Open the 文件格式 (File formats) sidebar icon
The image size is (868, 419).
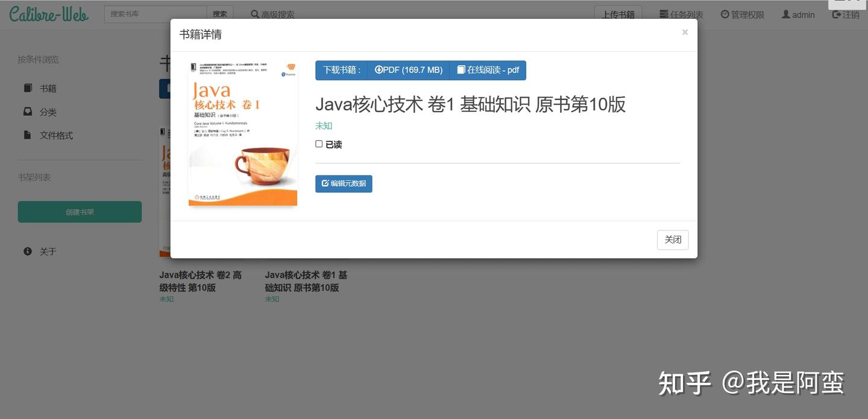(27, 134)
